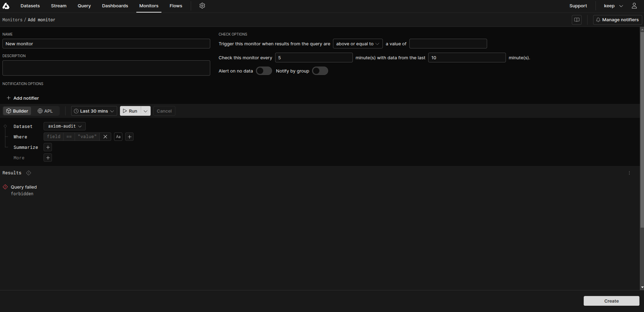
Task: Click the data range minutes field
Action: point(467,58)
